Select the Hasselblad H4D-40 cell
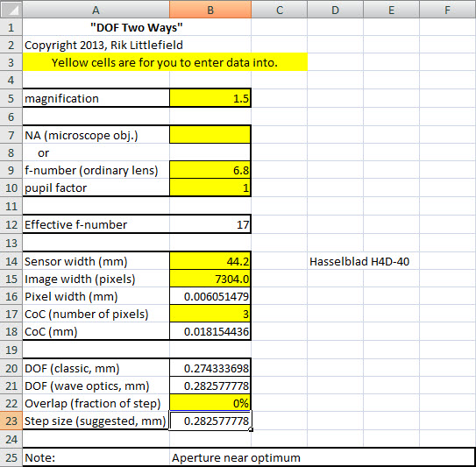Screen dimensions: 476x467 [359, 261]
